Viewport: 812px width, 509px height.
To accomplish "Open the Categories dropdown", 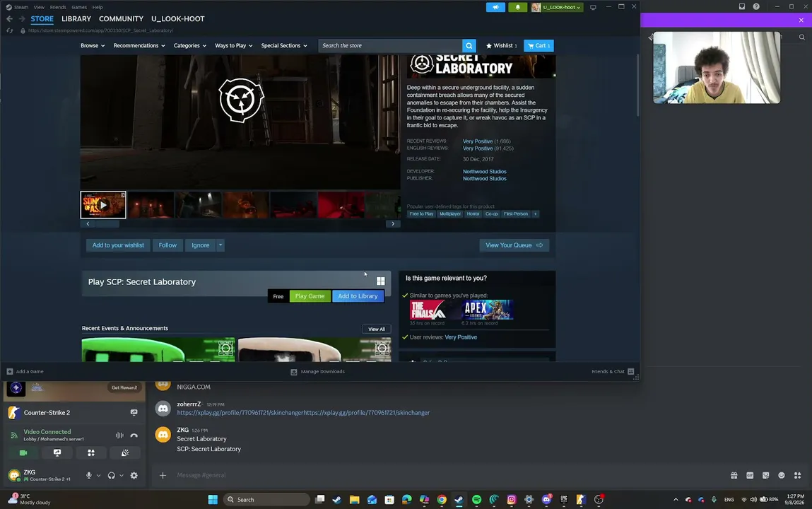I will click(190, 45).
